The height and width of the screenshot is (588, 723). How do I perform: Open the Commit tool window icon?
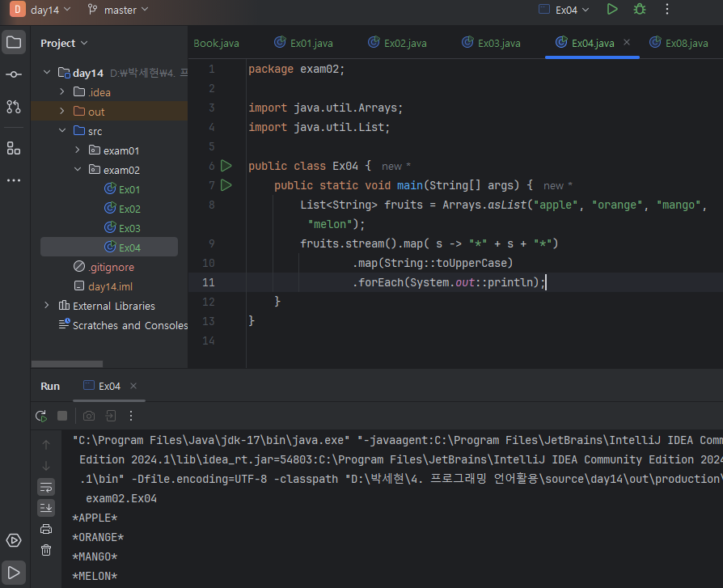(x=14, y=74)
